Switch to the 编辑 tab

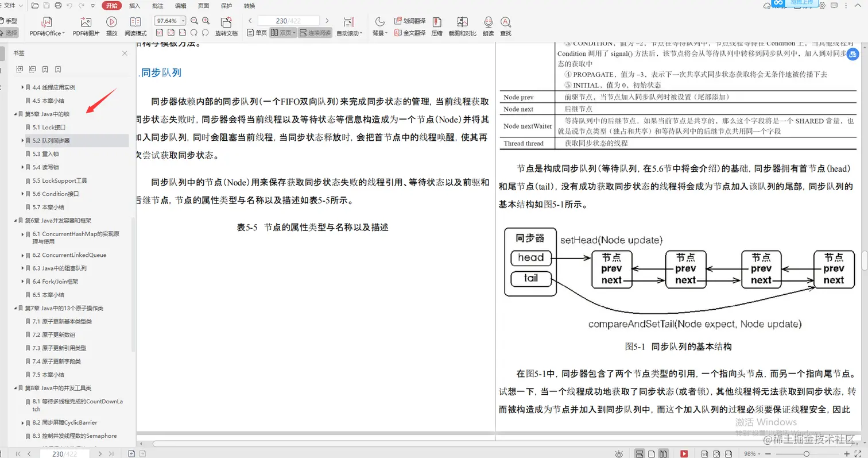point(180,5)
